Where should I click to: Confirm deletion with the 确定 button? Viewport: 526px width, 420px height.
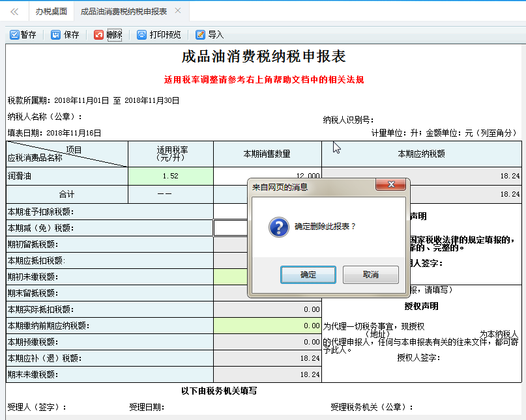(x=308, y=275)
